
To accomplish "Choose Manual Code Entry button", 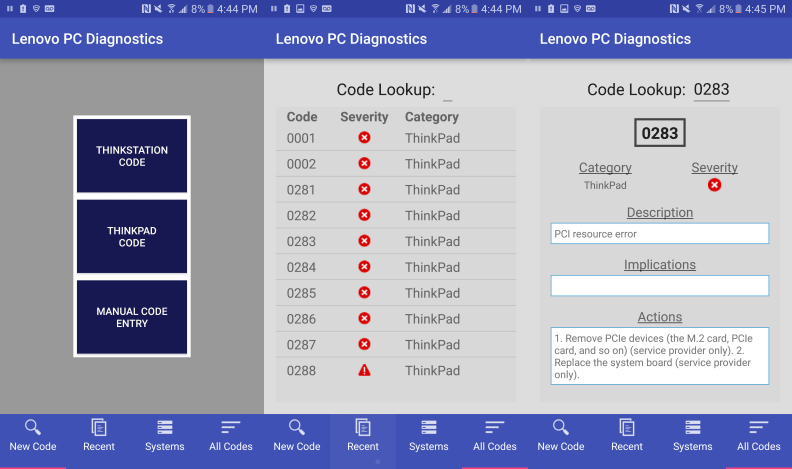I will pyautogui.click(x=132, y=318).
